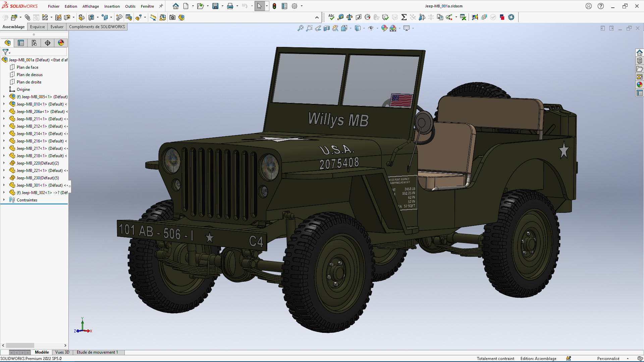Open the Outils menu
644x362 pixels.
[x=130, y=6]
